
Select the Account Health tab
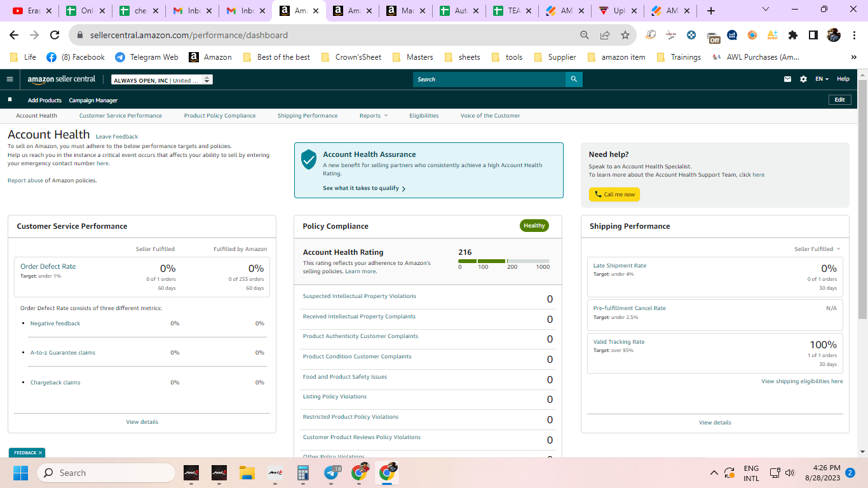pyautogui.click(x=37, y=116)
